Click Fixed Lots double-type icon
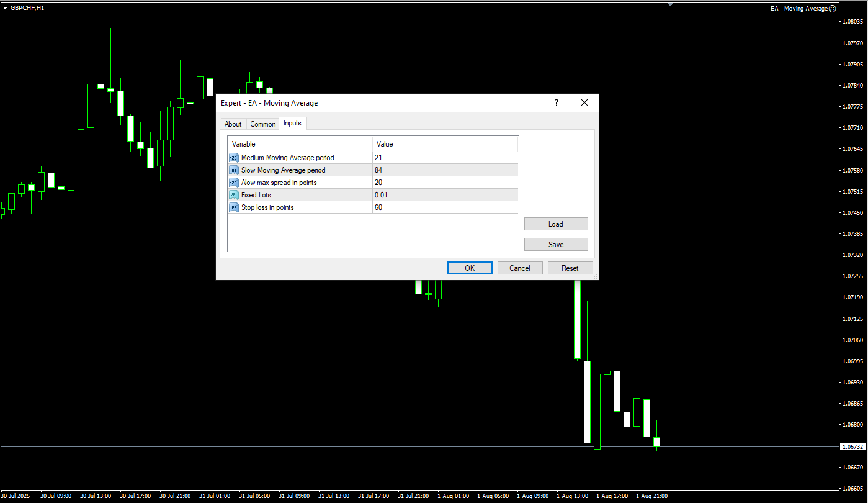Image resolution: width=868 pixels, height=503 pixels. point(234,195)
